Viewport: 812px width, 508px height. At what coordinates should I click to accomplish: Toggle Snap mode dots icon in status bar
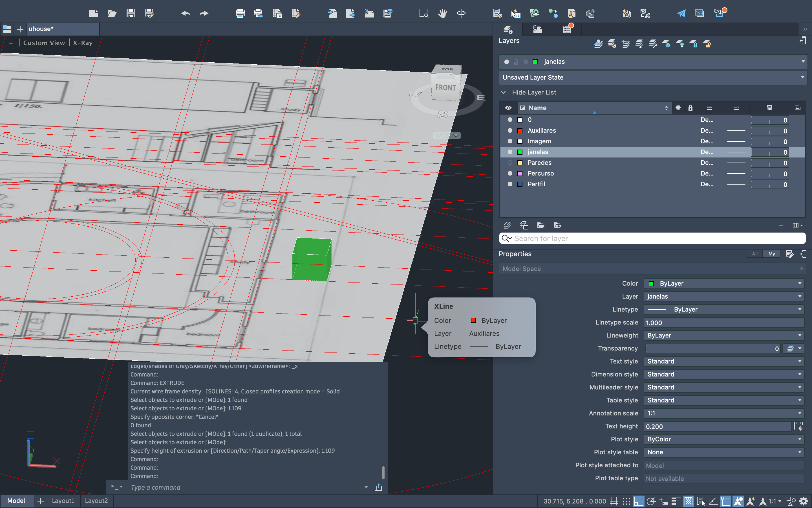coord(626,501)
